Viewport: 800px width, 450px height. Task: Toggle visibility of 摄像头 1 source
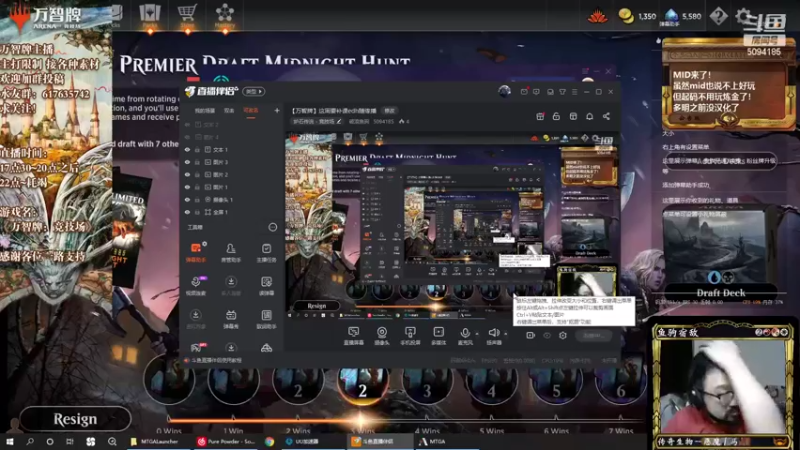click(187, 199)
